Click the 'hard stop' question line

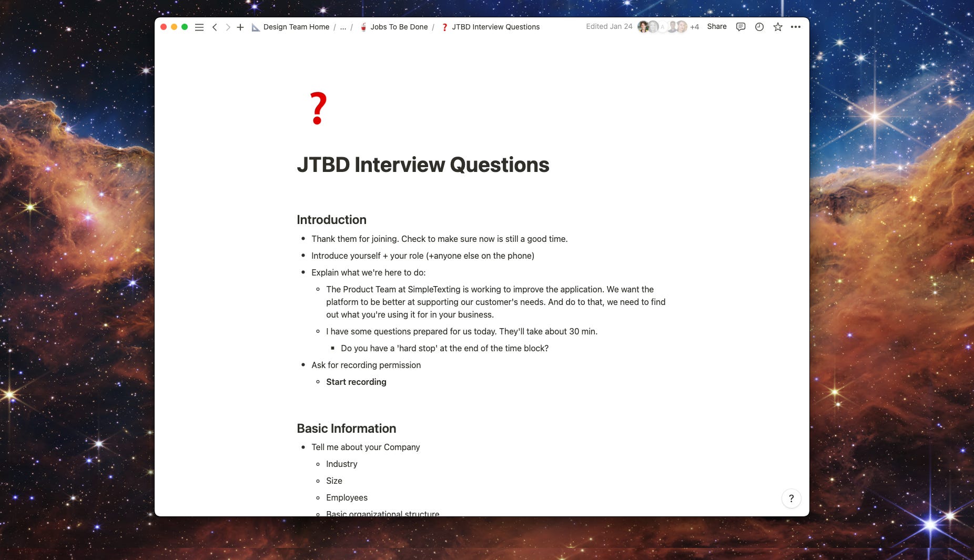pos(444,348)
